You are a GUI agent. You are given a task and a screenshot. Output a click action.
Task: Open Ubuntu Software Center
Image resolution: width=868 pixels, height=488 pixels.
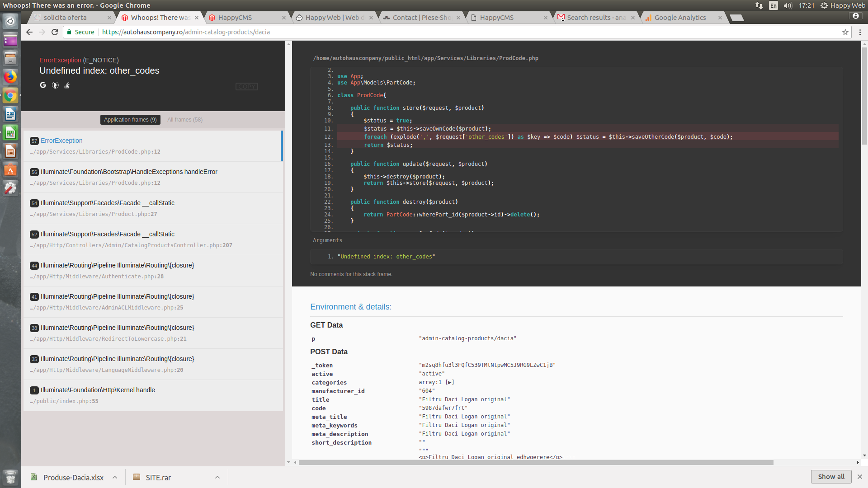tap(10, 170)
